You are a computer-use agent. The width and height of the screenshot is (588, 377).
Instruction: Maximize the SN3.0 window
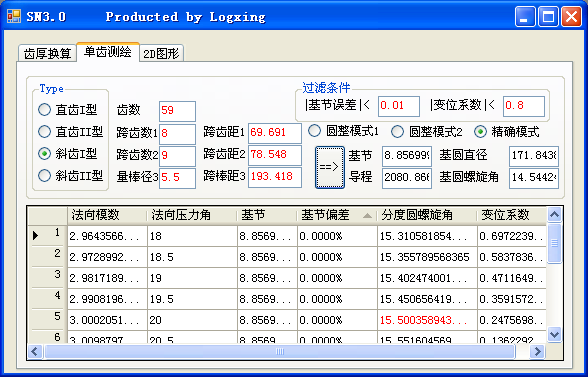pos(548,17)
